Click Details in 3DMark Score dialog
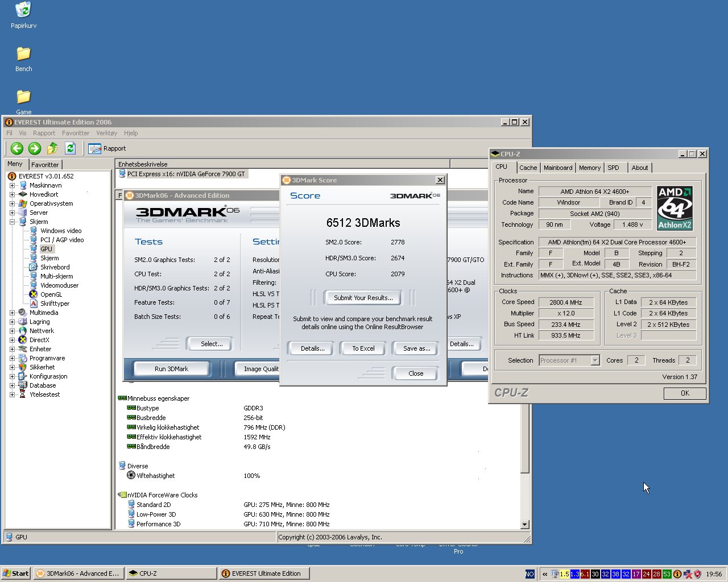The width and height of the screenshot is (728, 582). (312, 348)
